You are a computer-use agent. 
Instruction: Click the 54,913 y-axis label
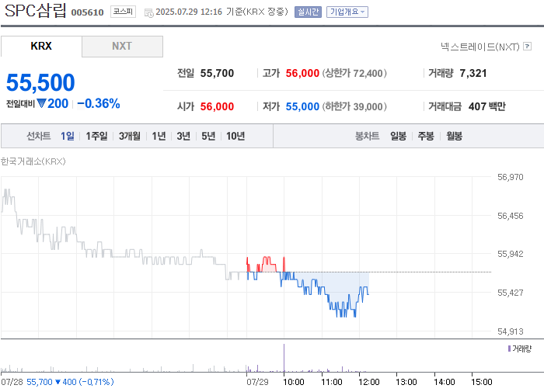511,331
